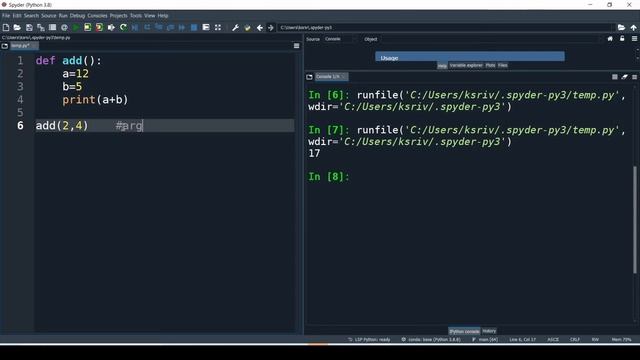Click the console vertical scrollbar
Screen dimensions: 640x360
click(x=635, y=220)
